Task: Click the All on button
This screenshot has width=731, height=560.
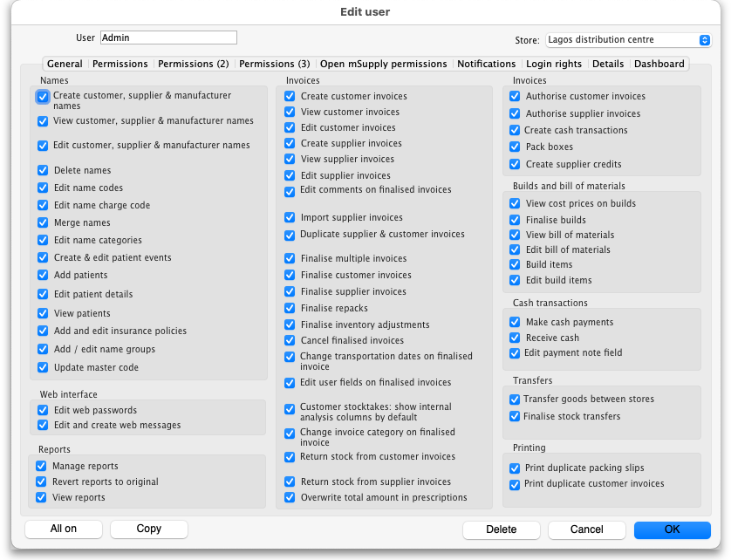Action: 64,529
